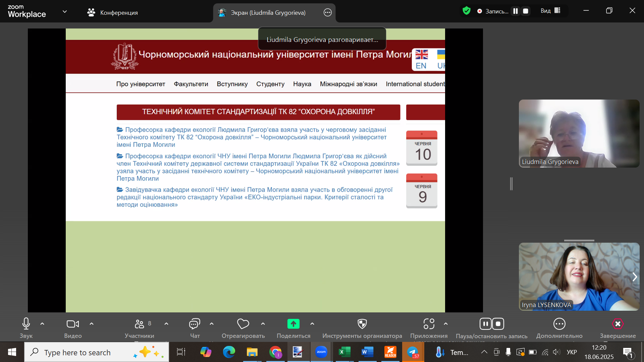644x362 pixels.
Task: Expand the arrow next to Отреагировать
Action: [263, 324]
